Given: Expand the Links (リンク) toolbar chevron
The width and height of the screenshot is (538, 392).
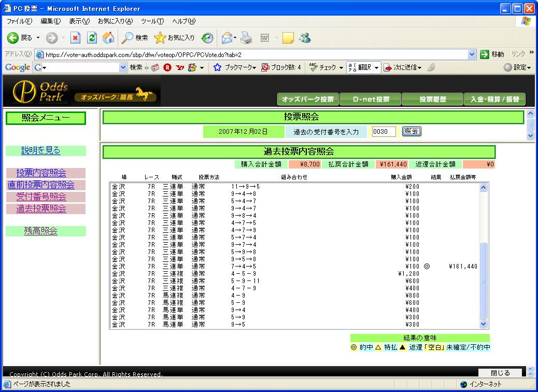Looking at the screenshot, I should pyautogui.click(x=532, y=52).
